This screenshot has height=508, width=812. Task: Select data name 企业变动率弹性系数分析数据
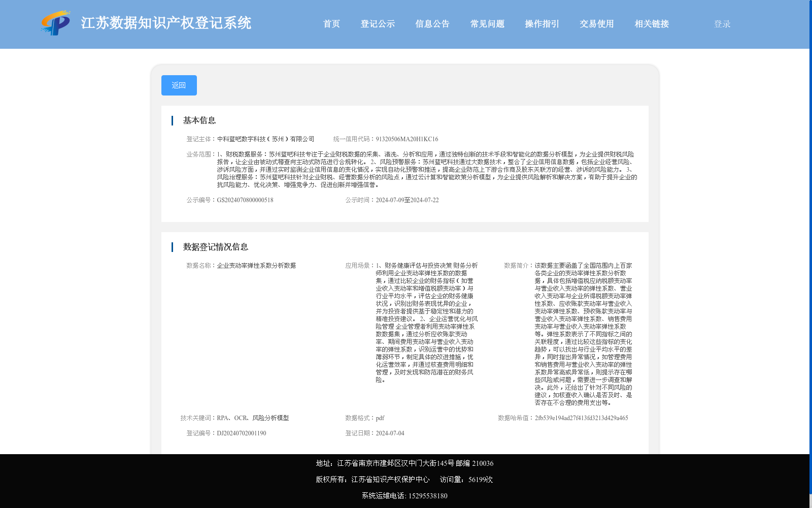click(x=256, y=266)
